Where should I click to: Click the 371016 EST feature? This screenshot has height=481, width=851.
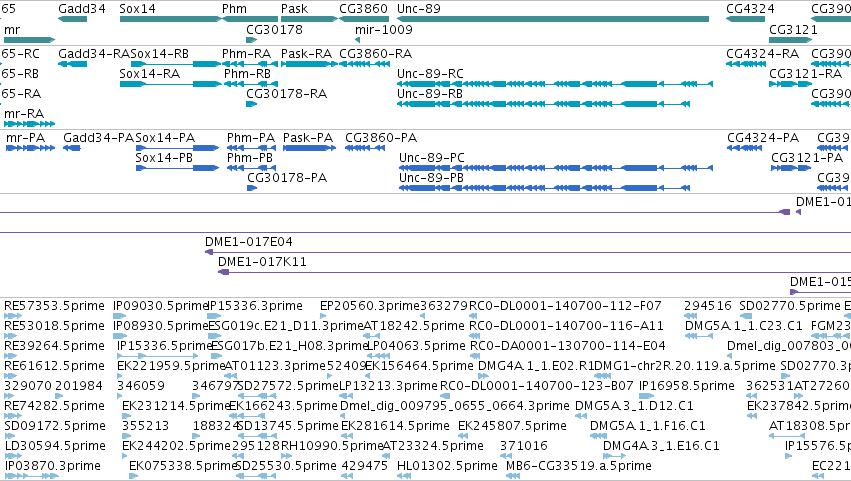(504, 457)
